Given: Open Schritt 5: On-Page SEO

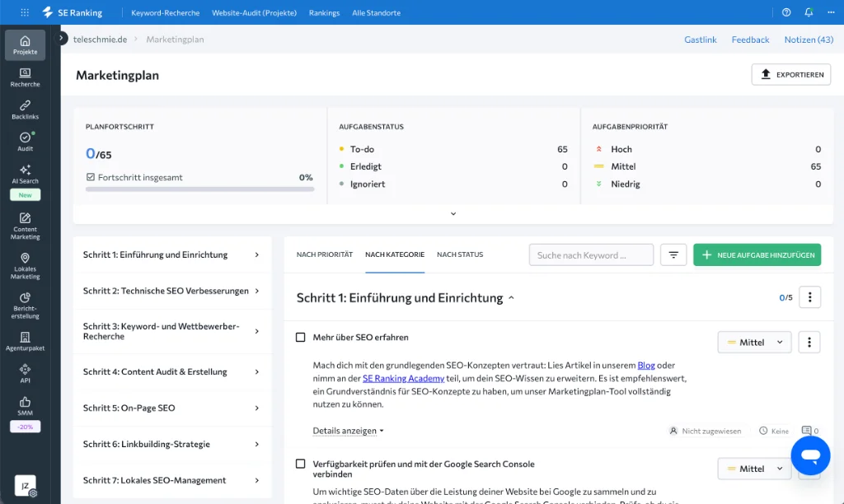Looking at the screenshot, I should click(x=171, y=408).
